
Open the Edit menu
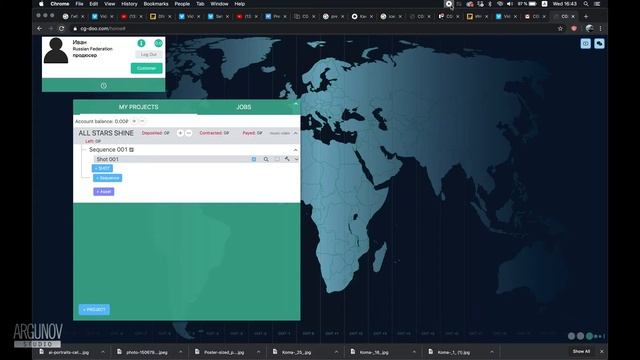click(93, 4)
